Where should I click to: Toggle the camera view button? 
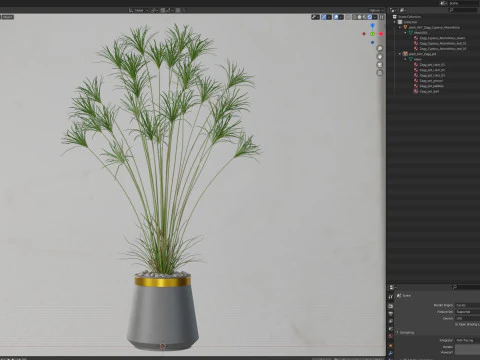pos(380,65)
